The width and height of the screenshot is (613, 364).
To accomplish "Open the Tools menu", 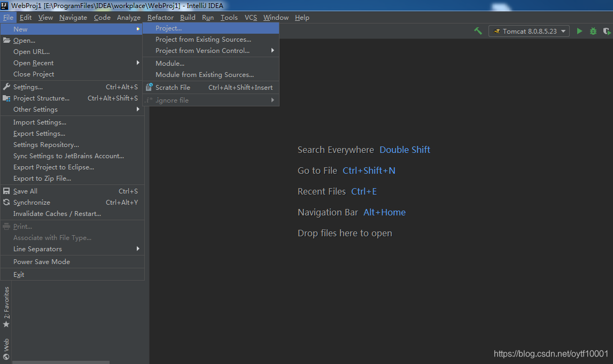I will point(229,17).
